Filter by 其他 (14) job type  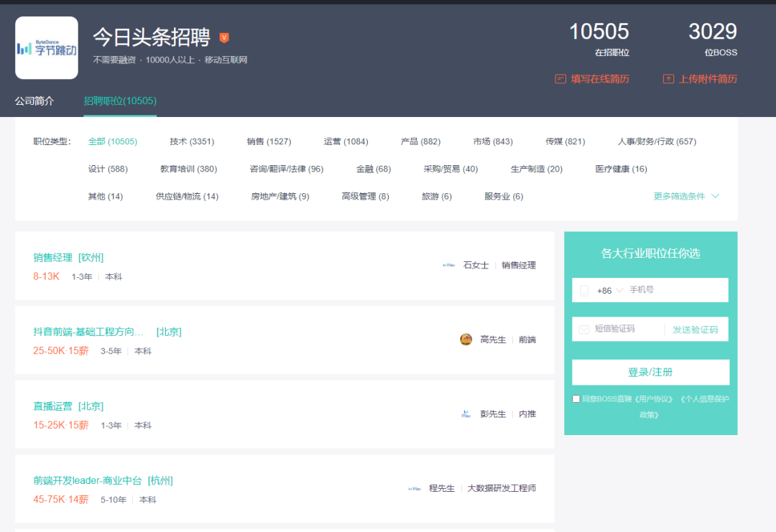(106, 197)
